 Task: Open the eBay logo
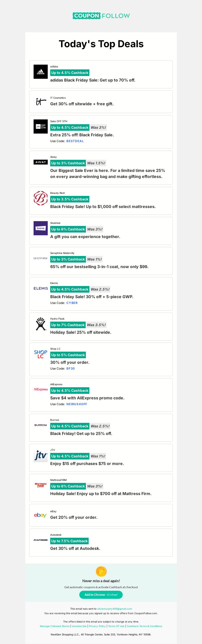tap(41, 515)
